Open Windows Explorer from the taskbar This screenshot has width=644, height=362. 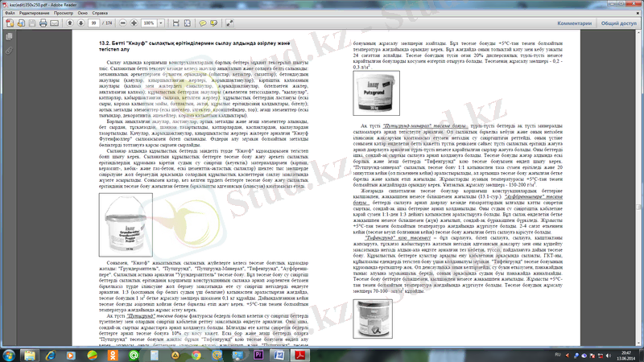[30, 356]
